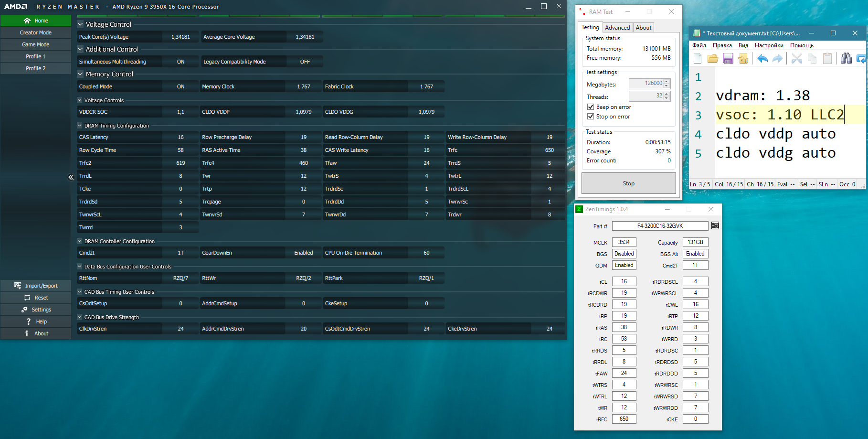Click the AMD logo in the Ryzen Master title bar
The width and height of the screenshot is (868, 439).
16,7
